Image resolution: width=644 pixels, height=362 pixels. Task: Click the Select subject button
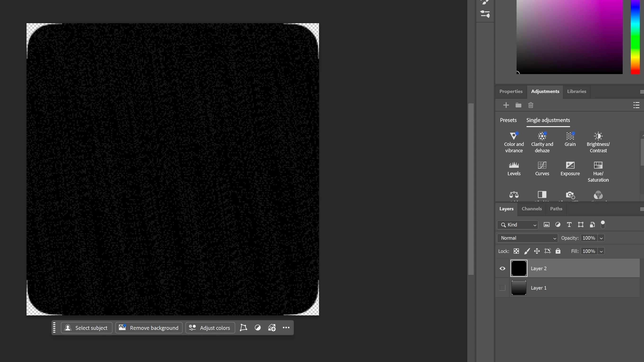click(86, 328)
